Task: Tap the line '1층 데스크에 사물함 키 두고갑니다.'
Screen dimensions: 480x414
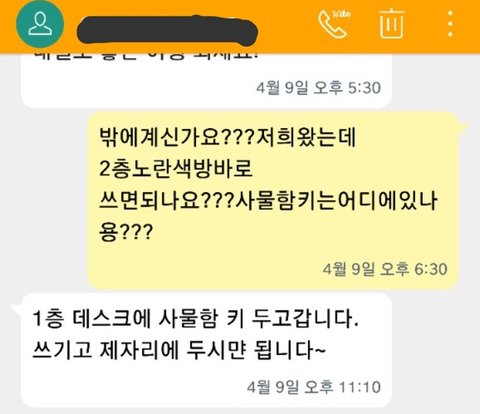Action: (196, 319)
